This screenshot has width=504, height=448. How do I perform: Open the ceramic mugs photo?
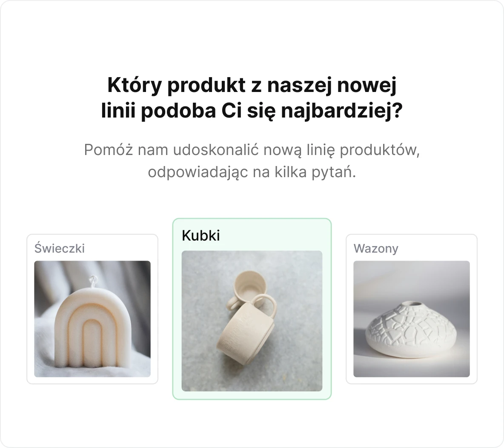tap(252, 321)
